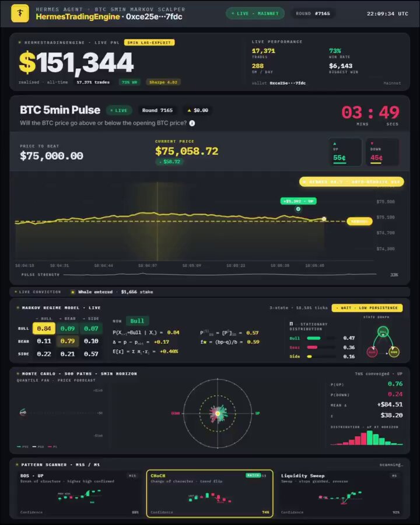Viewport: 420px width, 525px height.
Task: Click the 17,371 trades performance stat
Action: point(263,51)
